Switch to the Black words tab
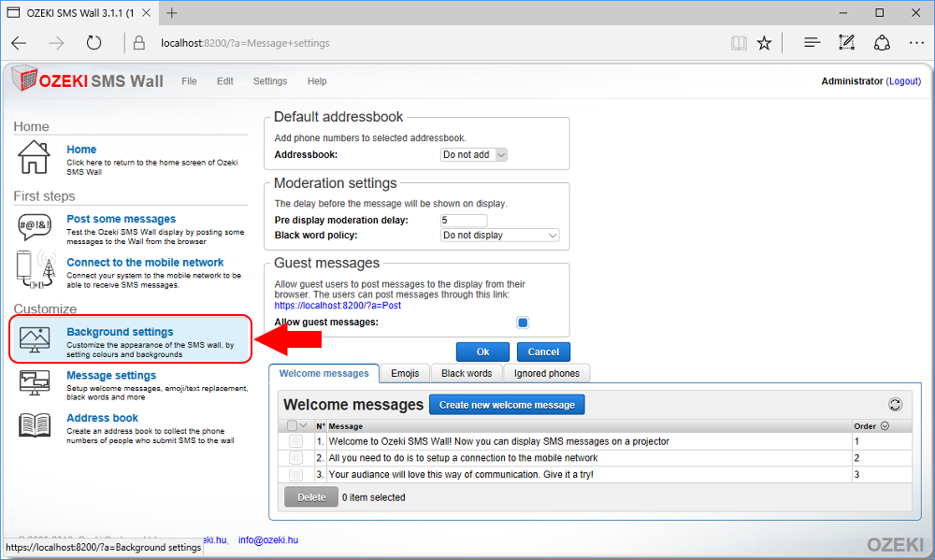Image resolution: width=935 pixels, height=560 pixels. 467,373
